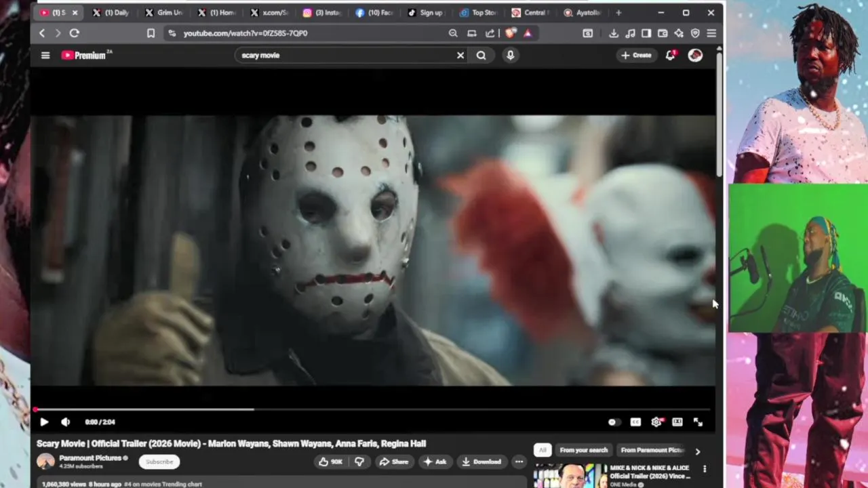Click the page vertical scrollbar
This screenshot has width=868, height=488.
tap(719, 114)
